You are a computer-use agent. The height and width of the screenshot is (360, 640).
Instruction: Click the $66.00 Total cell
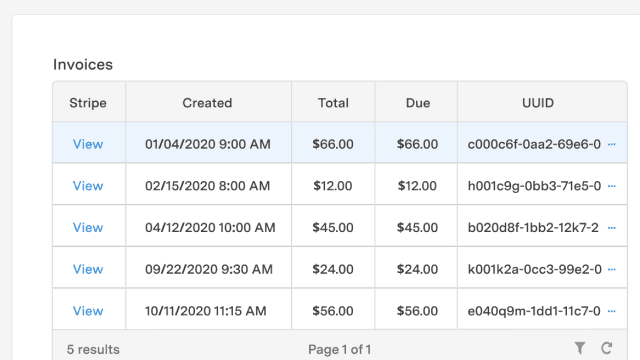(333, 142)
